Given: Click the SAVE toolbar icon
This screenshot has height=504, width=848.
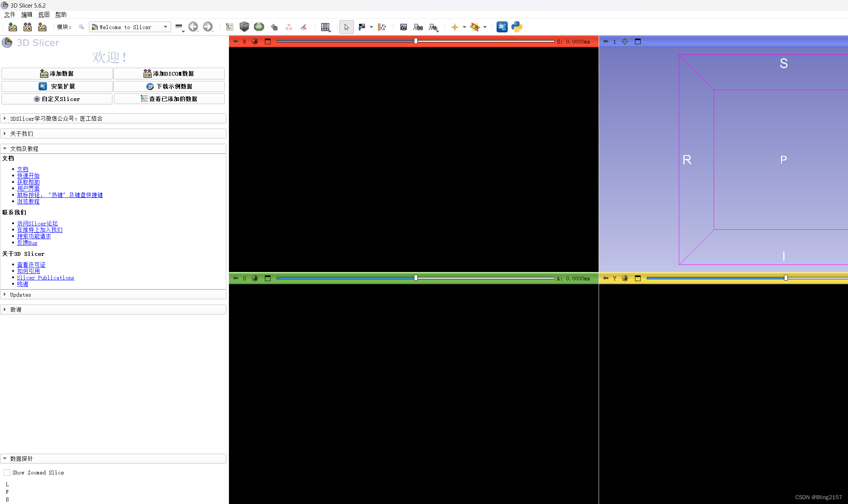Looking at the screenshot, I should [x=42, y=27].
